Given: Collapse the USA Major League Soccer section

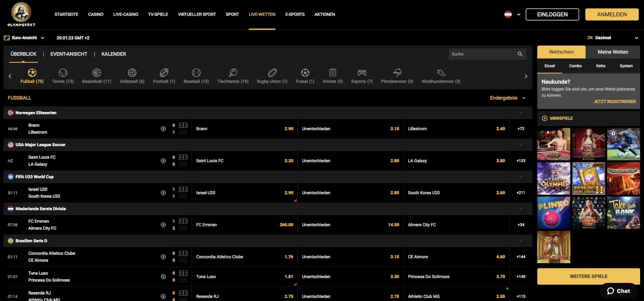Looking at the screenshot, I should pyautogui.click(x=521, y=145).
